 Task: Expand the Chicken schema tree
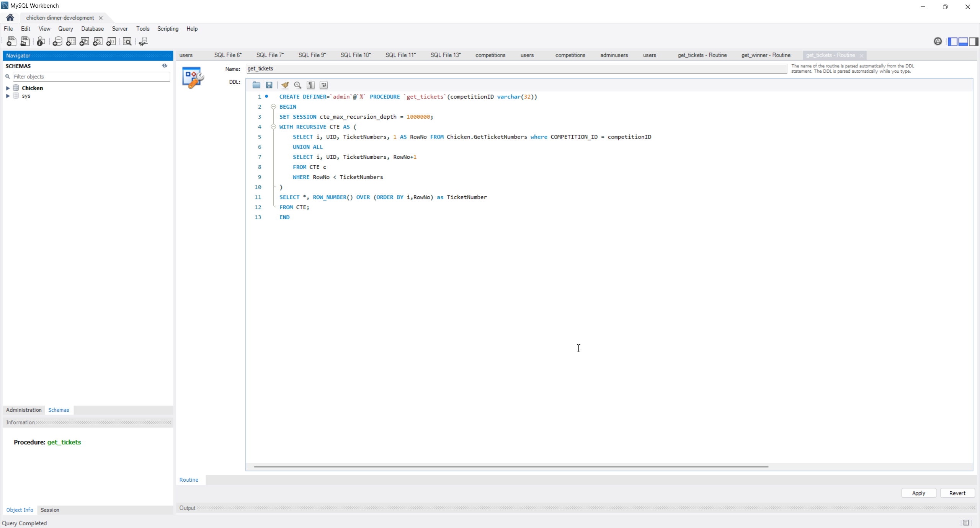pyautogui.click(x=8, y=88)
